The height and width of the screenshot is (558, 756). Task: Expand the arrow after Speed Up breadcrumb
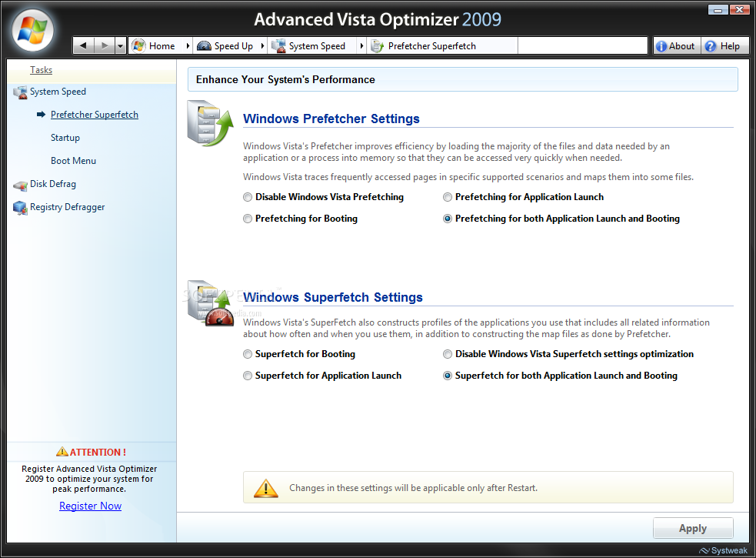pos(262,46)
